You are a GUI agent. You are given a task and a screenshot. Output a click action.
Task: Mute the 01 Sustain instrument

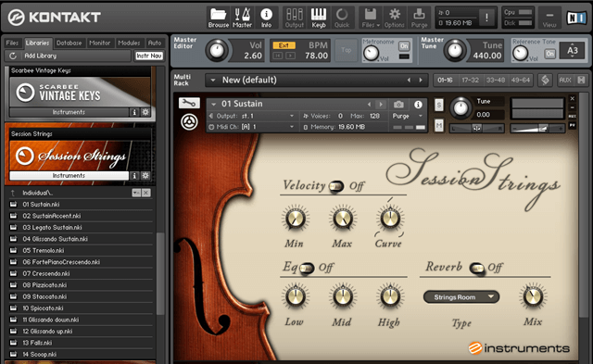[x=438, y=125]
